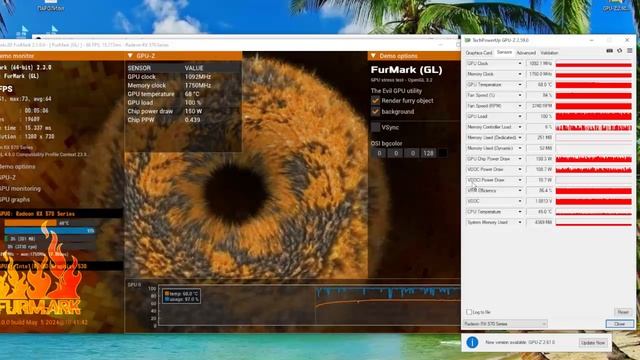Click the Power Draw value 10.7 W

tap(540, 180)
